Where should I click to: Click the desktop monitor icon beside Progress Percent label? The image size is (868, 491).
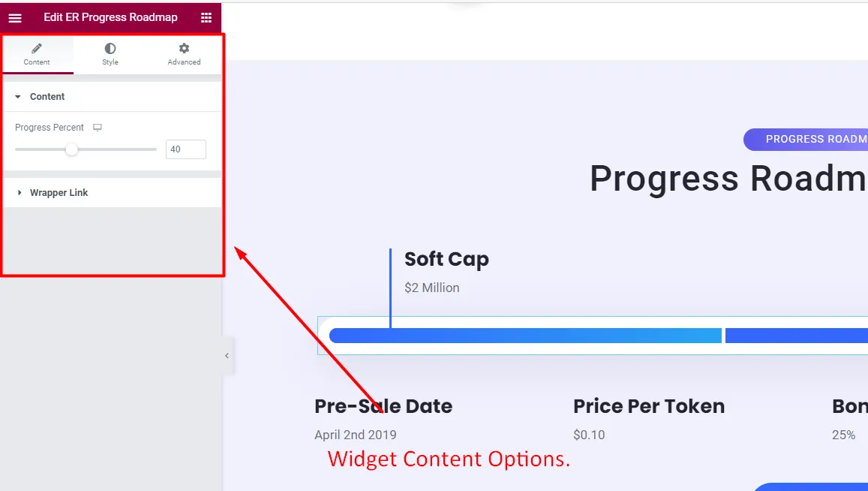pos(98,127)
